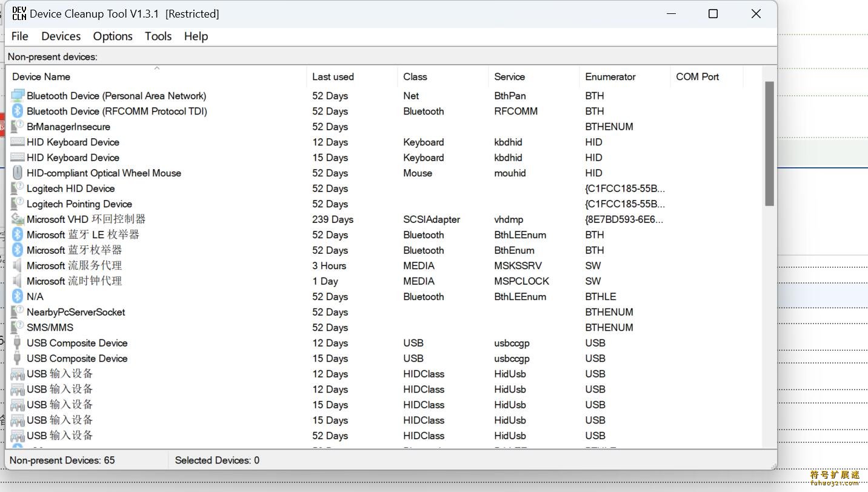Select the Logitech Pointing Device entry

(x=79, y=204)
